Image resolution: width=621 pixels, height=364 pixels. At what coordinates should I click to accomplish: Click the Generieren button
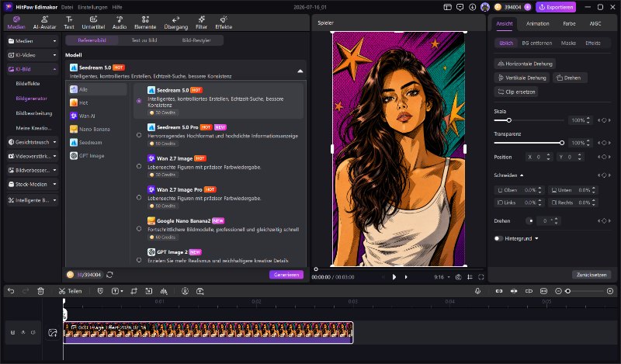[286, 275]
